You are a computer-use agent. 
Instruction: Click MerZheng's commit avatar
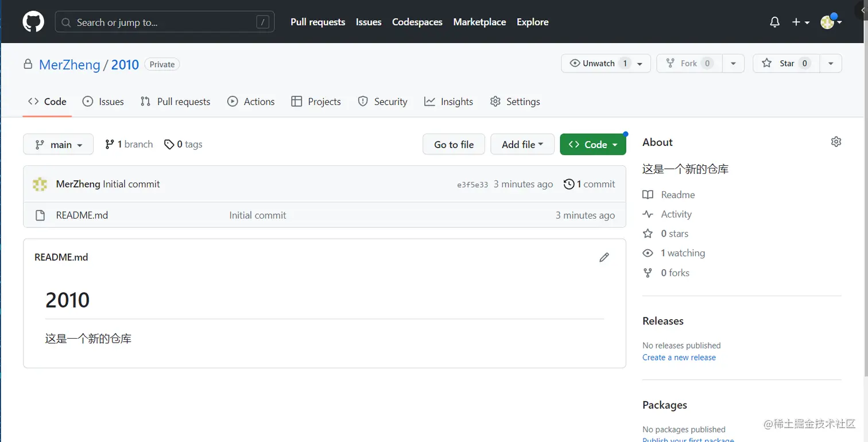[x=40, y=184]
